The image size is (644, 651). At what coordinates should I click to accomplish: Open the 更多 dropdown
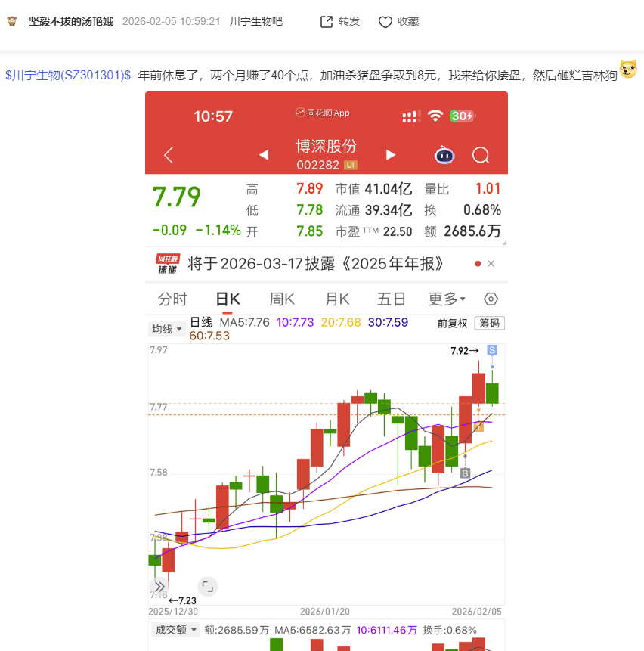point(447,299)
